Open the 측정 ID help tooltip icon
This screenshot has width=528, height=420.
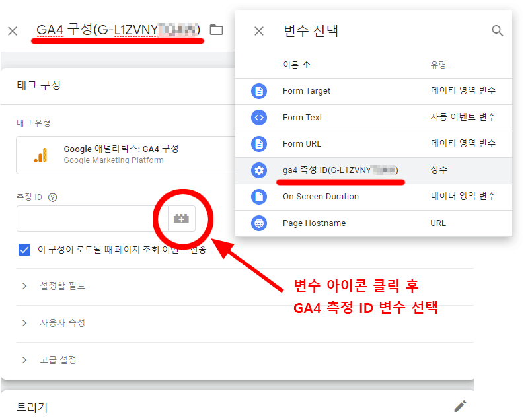tap(52, 197)
